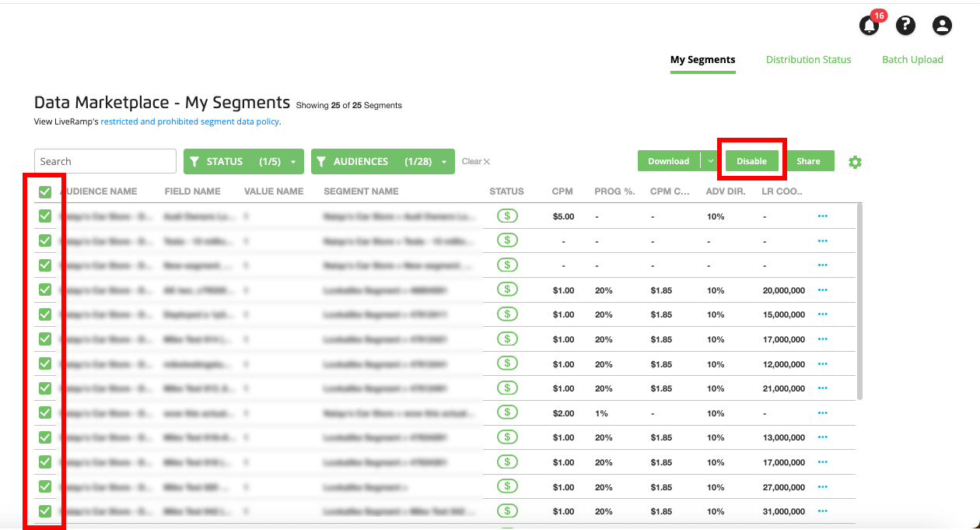Click dollar status icon in 13,000,000 row
The image size is (980, 530).
(507, 437)
